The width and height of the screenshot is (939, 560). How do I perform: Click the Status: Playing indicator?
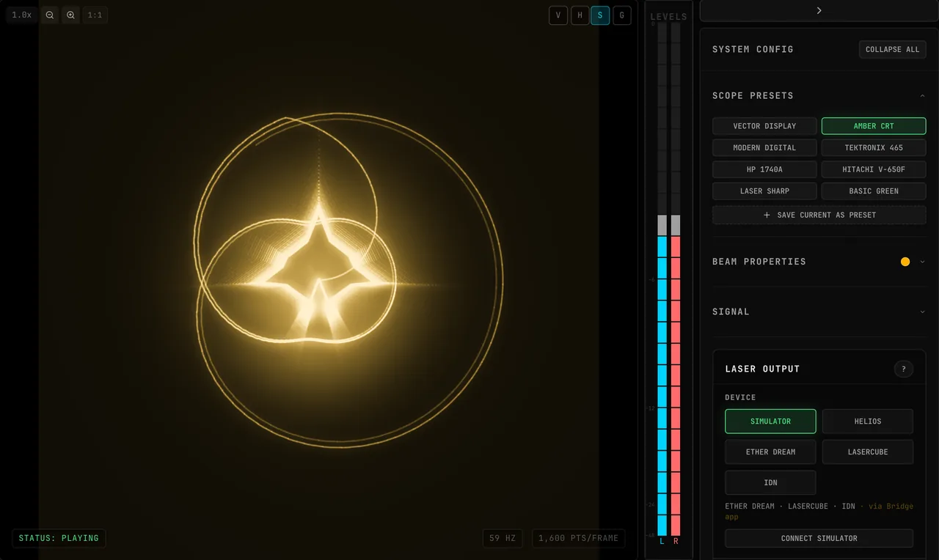point(59,538)
